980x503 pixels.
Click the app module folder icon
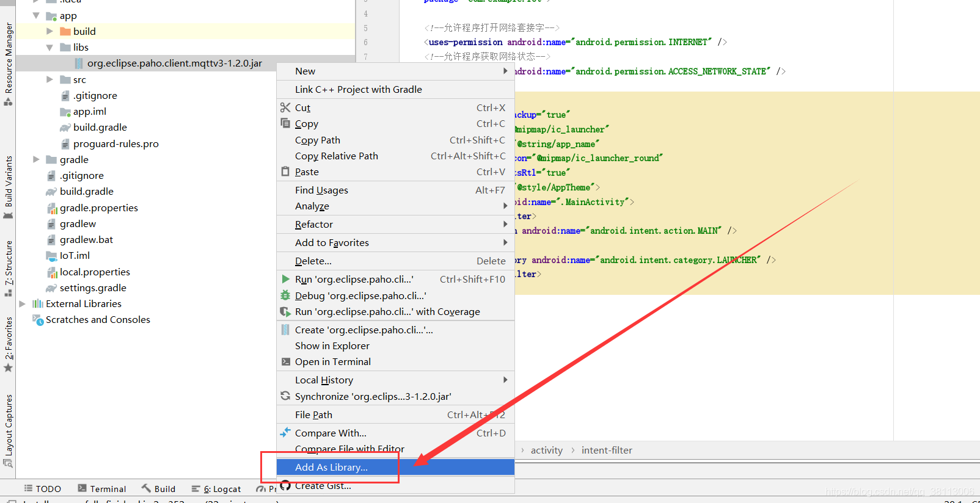52,15
